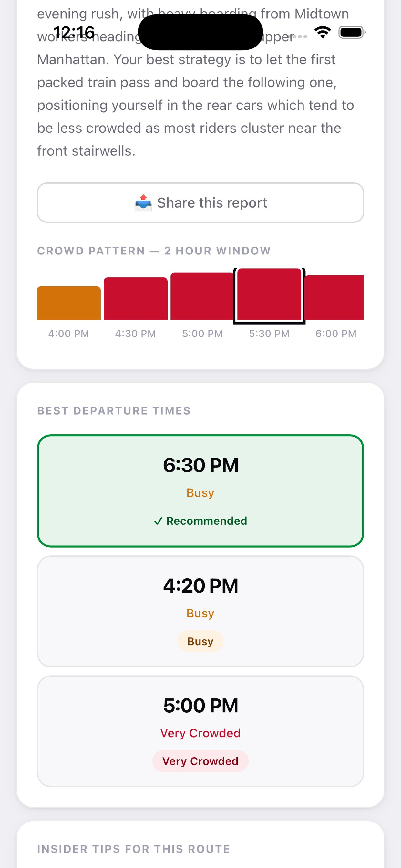
Task: Tap the Busy badge under 4:20 PM
Action: [200, 641]
